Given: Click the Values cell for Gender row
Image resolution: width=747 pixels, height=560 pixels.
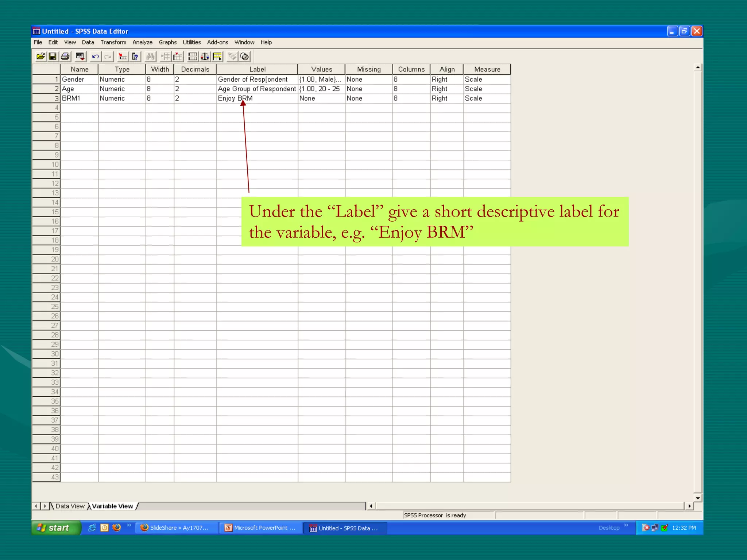Looking at the screenshot, I should pyautogui.click(x=321, y=79).
